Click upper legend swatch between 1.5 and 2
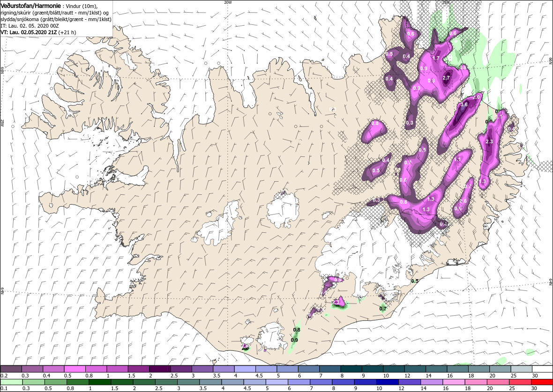The image size is (553, 392). point(139,369)
